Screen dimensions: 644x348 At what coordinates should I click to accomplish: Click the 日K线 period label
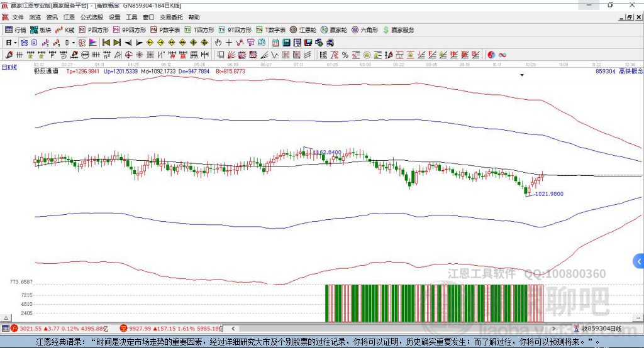(x=9, y=67)
